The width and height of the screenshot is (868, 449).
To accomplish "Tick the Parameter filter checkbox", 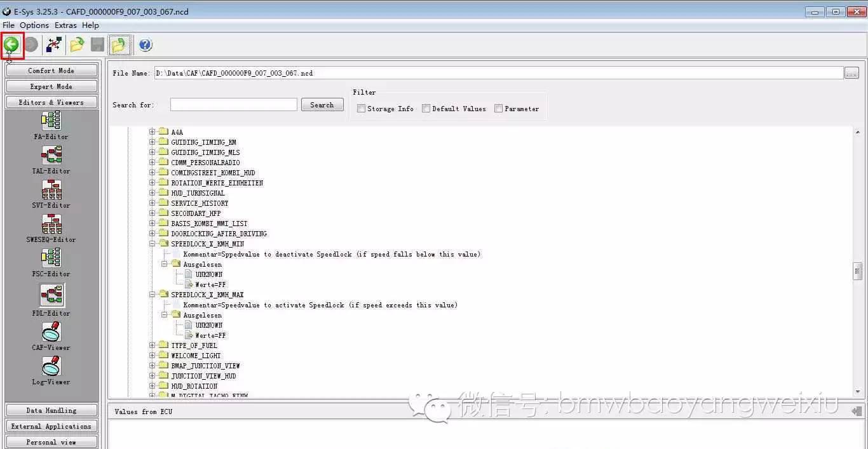I will [499, 109].
